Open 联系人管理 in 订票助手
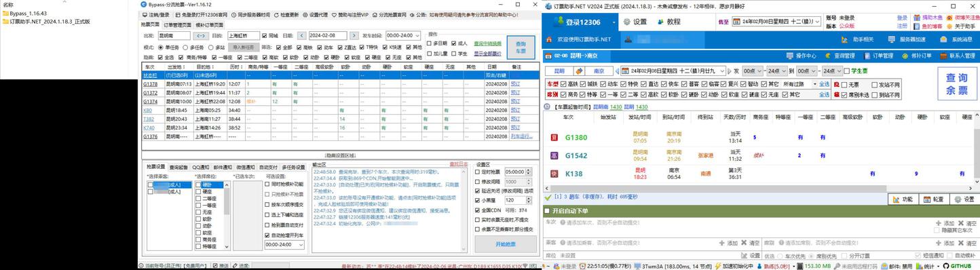 957,56
